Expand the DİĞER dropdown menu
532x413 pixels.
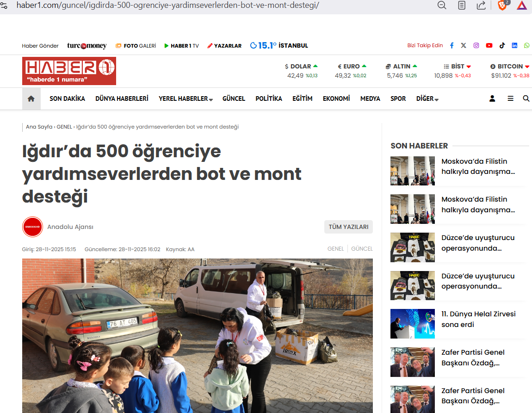point(427,99)
